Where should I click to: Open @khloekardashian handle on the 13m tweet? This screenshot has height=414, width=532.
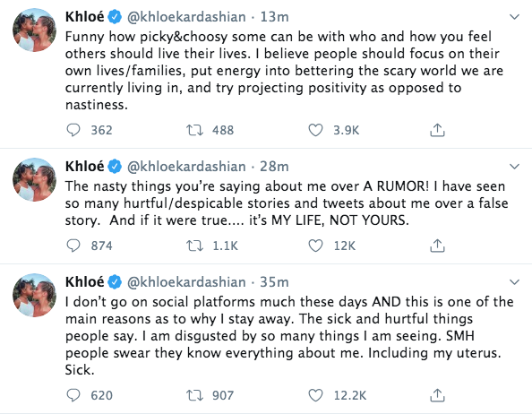tap(186, 17)
